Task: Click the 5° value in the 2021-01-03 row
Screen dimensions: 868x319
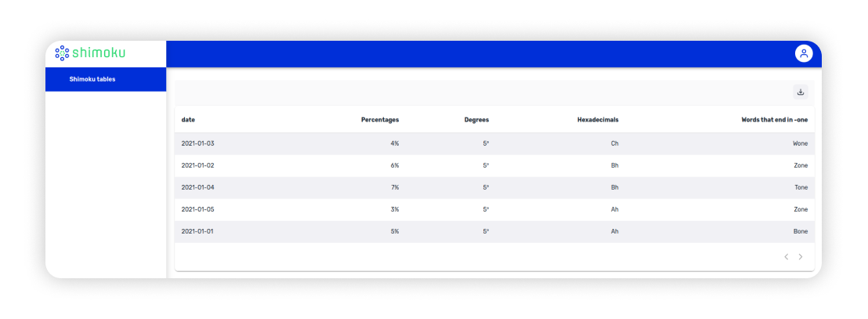Action: click(x=486, y=143)
